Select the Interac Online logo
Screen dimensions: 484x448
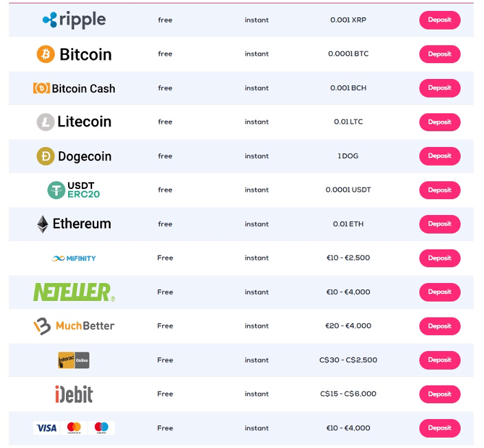[x=74, y=360]
